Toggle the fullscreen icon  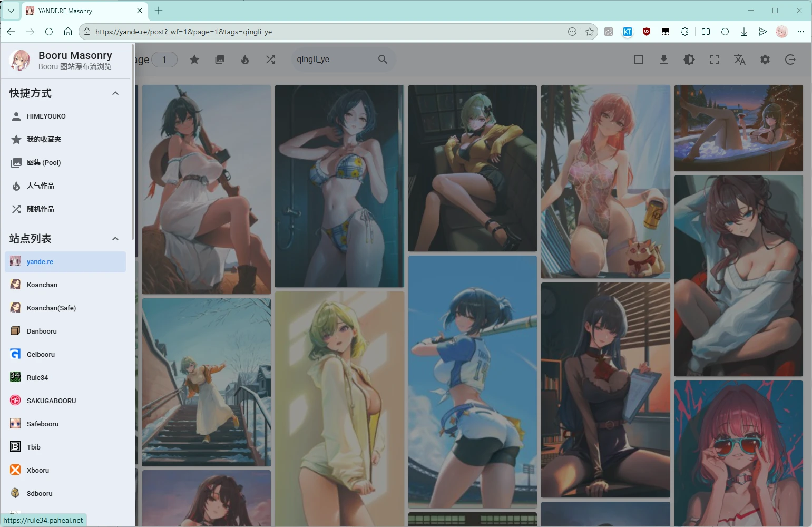[x=715, y=60]
